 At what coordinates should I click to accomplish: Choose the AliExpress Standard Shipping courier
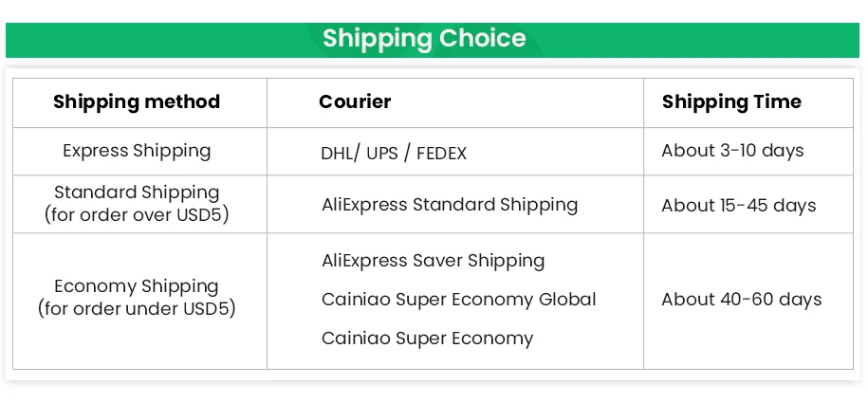pos(450,205)
